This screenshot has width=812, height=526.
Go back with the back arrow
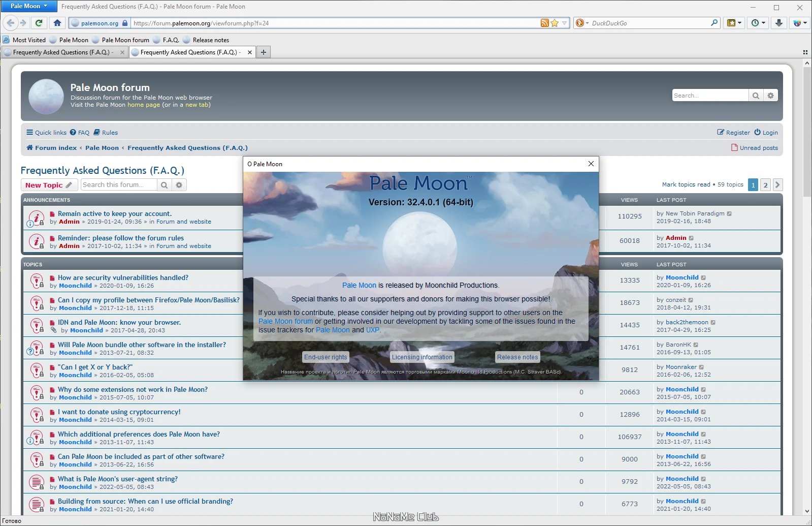[11, 23]
